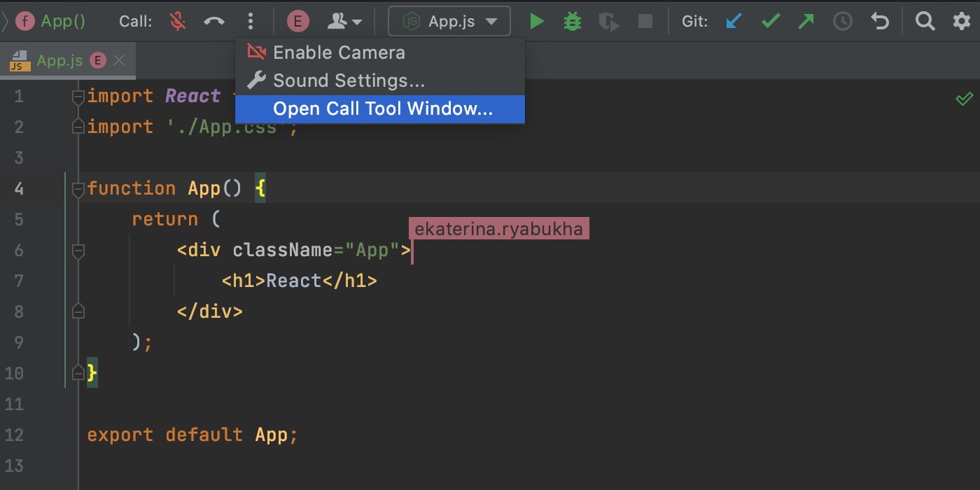980x490 pixels.
Task: Collapse the function App() fold marker
Action: tap(78, 188)
